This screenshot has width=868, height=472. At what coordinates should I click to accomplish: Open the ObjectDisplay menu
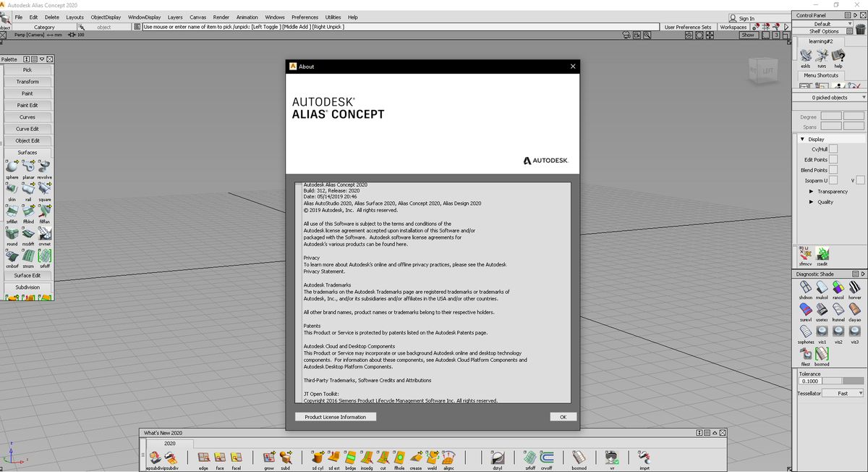tap(106, 17)
